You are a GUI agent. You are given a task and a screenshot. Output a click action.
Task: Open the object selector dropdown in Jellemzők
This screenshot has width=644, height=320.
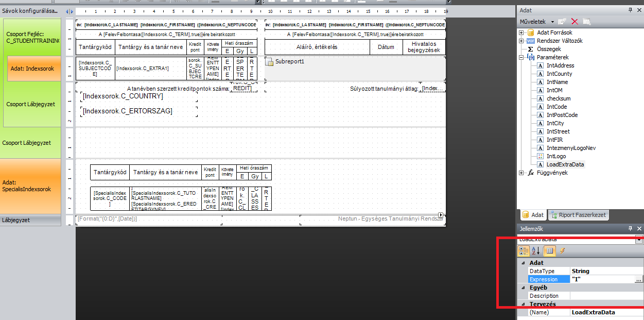[639, 240]
